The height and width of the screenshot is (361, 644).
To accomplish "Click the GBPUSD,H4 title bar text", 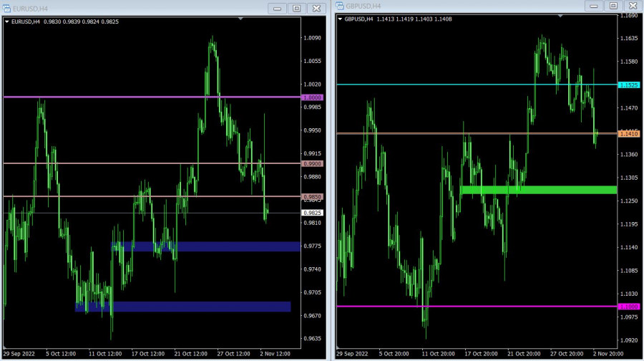I will pos(363,6).
